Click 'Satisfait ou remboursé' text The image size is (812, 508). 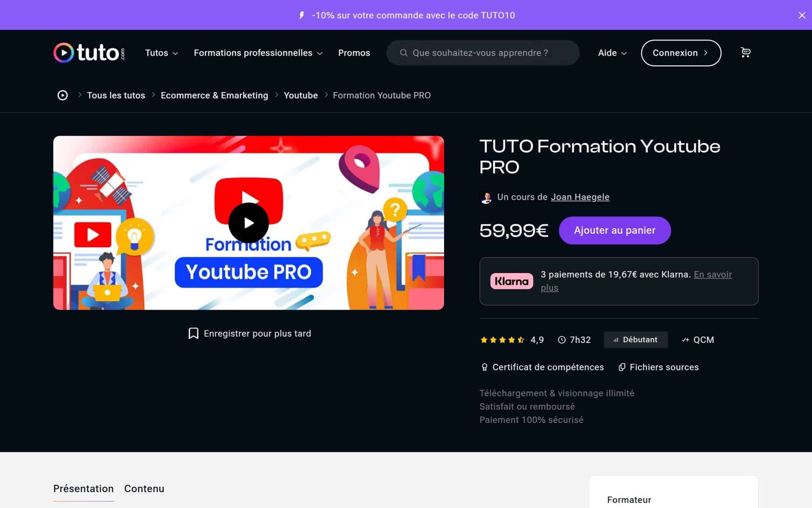coord(527,406)
